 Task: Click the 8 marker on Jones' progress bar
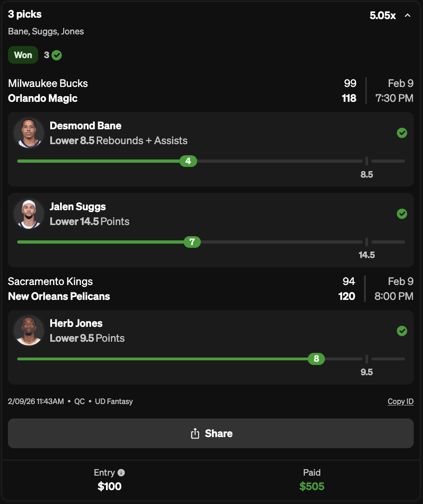pos(317,358)
